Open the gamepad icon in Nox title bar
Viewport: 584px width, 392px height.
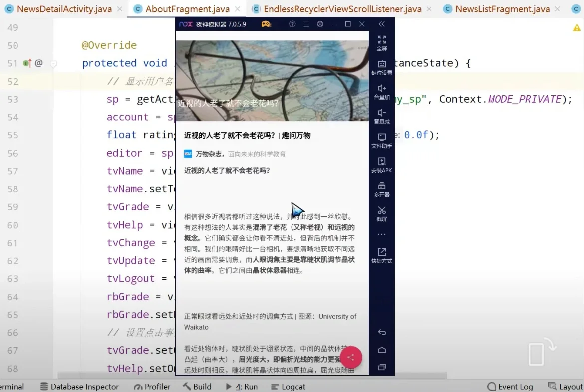click(266, 23)
